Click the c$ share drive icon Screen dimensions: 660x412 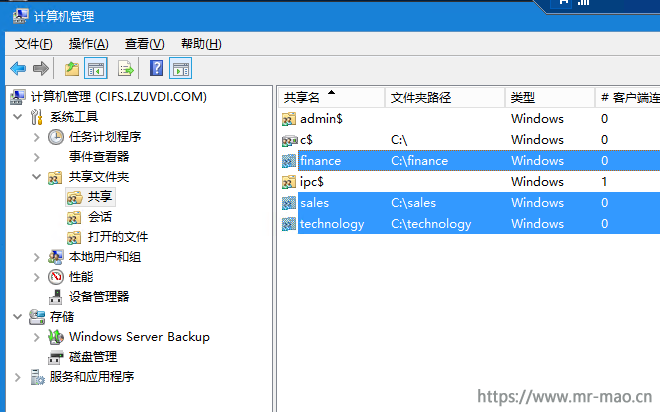(289, 140)
